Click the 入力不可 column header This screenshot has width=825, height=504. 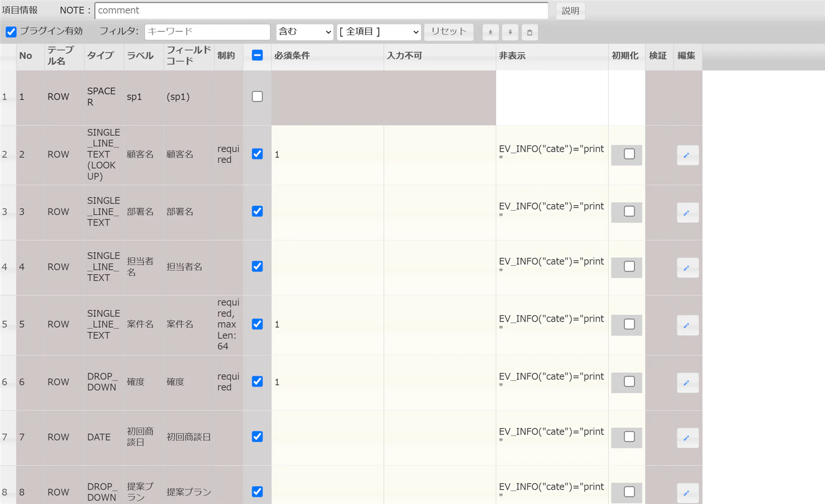click(x=440, y=56)
